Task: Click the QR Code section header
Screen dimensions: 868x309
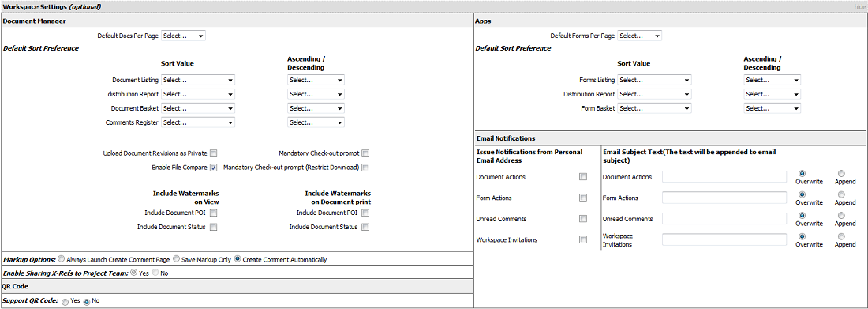Action: [x=238, y=286]
